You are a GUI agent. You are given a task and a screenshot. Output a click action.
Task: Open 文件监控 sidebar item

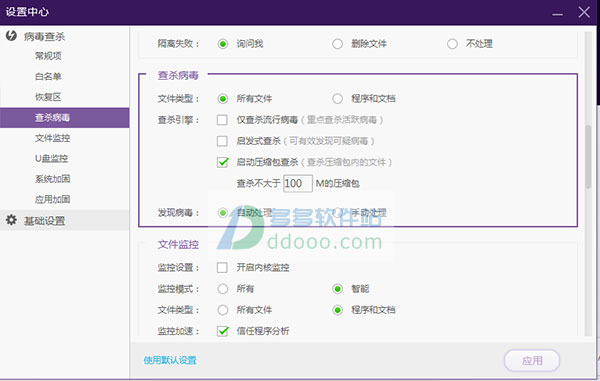click(52, 138)
